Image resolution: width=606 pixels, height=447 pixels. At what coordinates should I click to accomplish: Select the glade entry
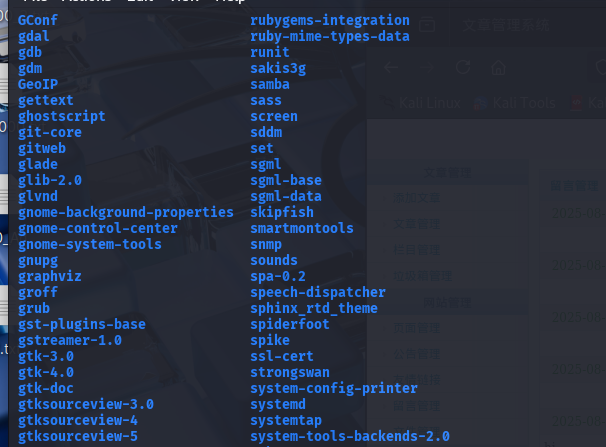click(38, 165)
